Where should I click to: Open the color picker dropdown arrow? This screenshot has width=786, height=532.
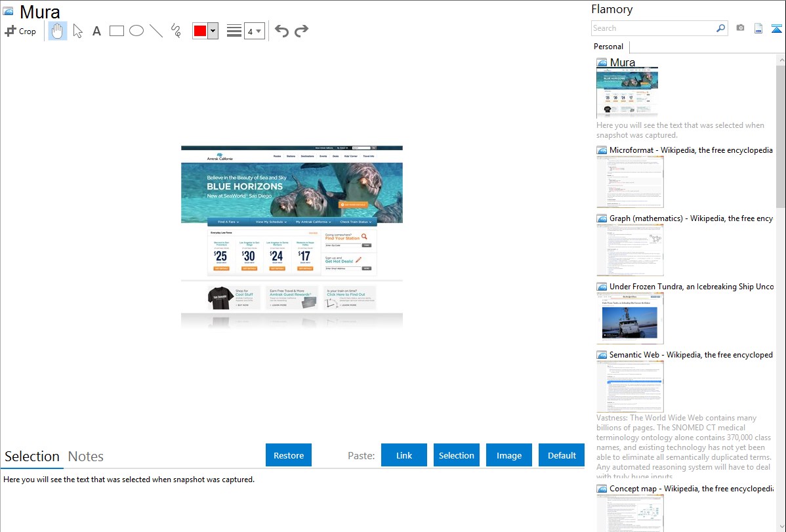coord(213,31)
